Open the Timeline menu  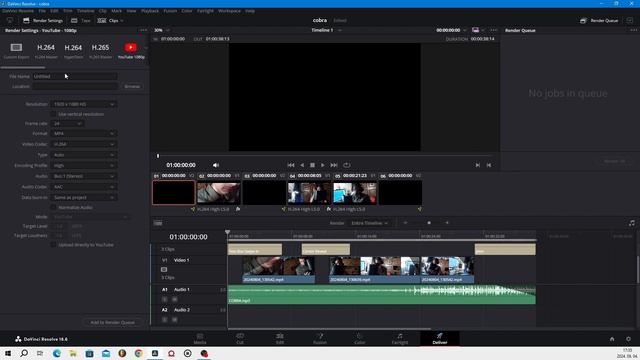(x=85, y=11)
